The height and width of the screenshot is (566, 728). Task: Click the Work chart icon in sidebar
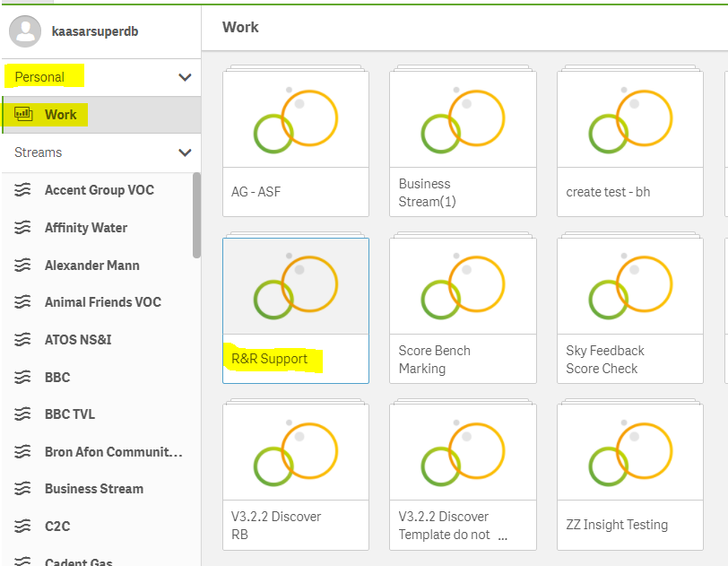coord(23,114)
